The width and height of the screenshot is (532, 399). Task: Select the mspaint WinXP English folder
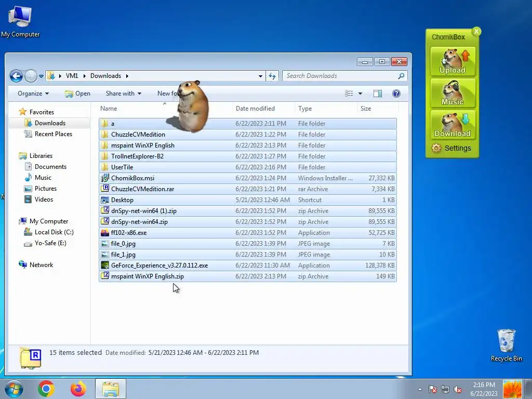click(x=248, y=145)
